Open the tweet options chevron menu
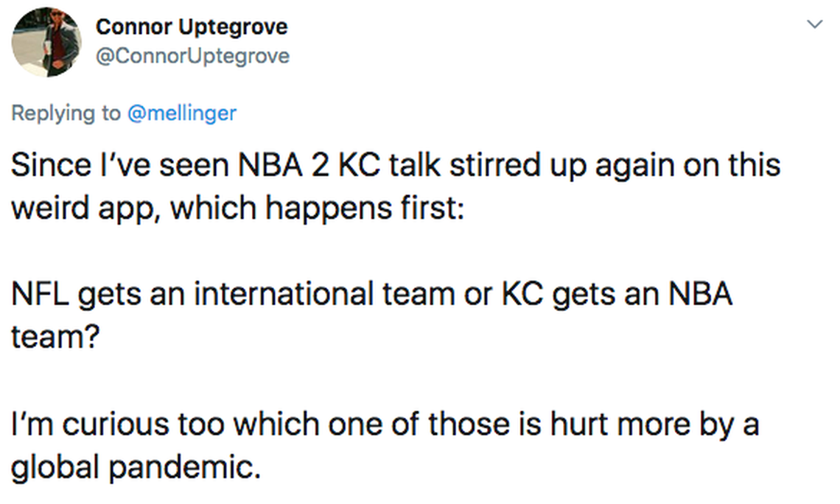 (x=814, y=25)
